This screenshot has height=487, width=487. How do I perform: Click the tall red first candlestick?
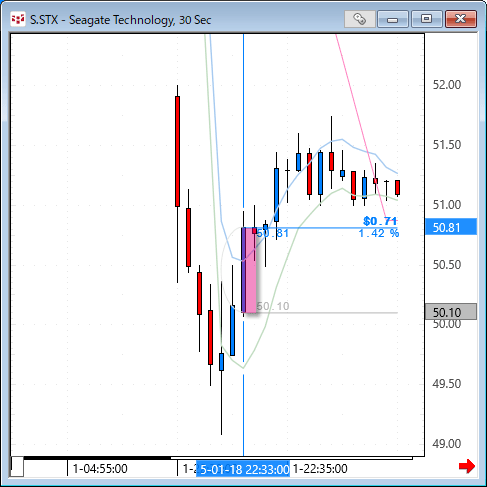click(177, 152)
